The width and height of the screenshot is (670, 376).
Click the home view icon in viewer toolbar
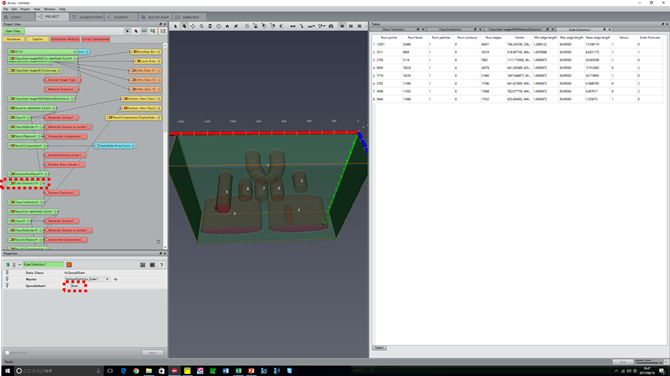click(x=227, y=26)
